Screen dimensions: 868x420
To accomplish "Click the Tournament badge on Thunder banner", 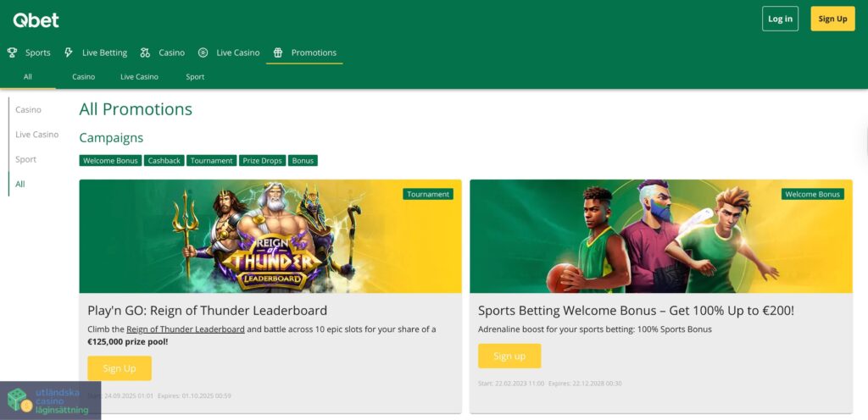I will (x=428, y=194).
